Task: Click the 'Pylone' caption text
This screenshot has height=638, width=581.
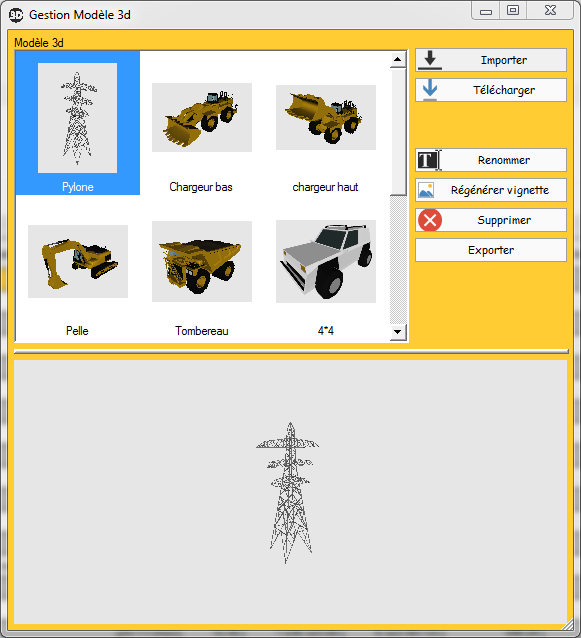Action: coord(78,187)
